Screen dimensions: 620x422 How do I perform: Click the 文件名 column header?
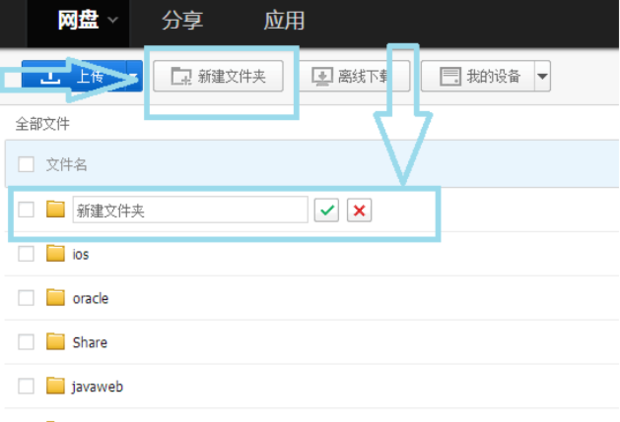coord(66,165)
